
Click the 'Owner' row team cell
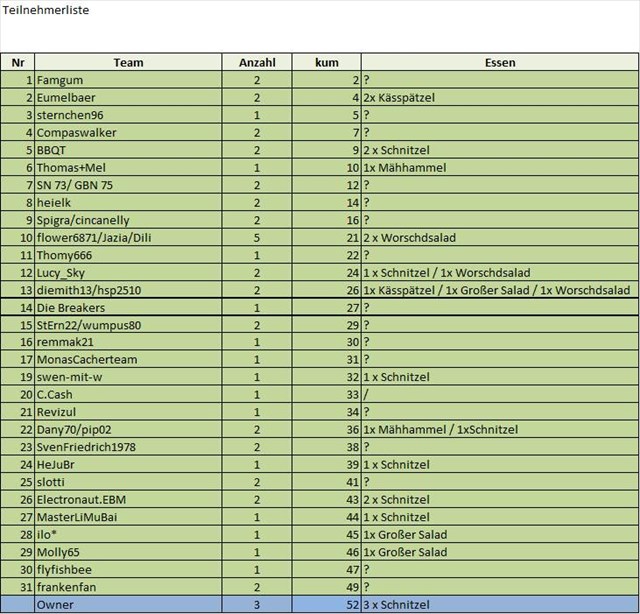(x=128, y=605)
